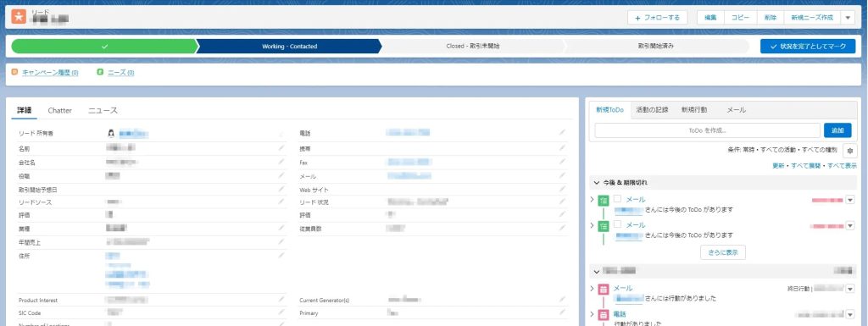Open the 活動の記録 tab
Image resolution: width=868 pixels, height=326 pixels.
click(x=652, y=110)
